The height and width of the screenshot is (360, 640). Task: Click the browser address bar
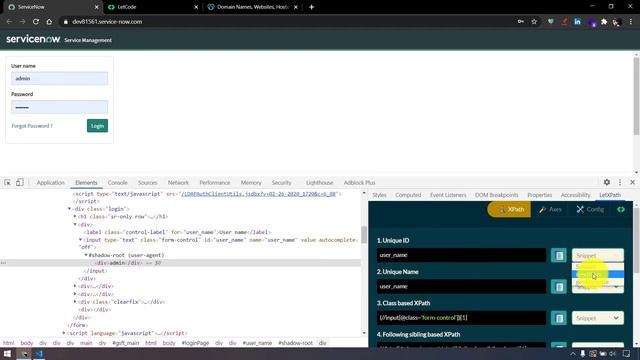(x=286, y=22)
